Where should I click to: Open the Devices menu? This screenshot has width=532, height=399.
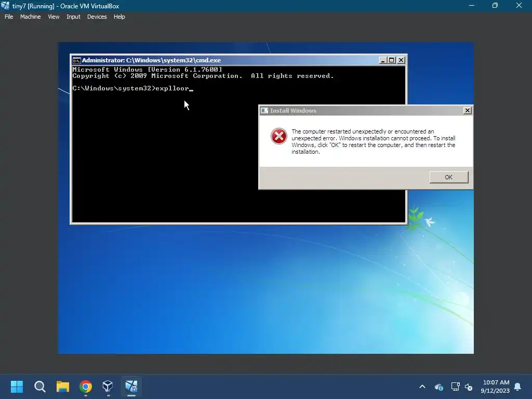click(x=97, y=17)
